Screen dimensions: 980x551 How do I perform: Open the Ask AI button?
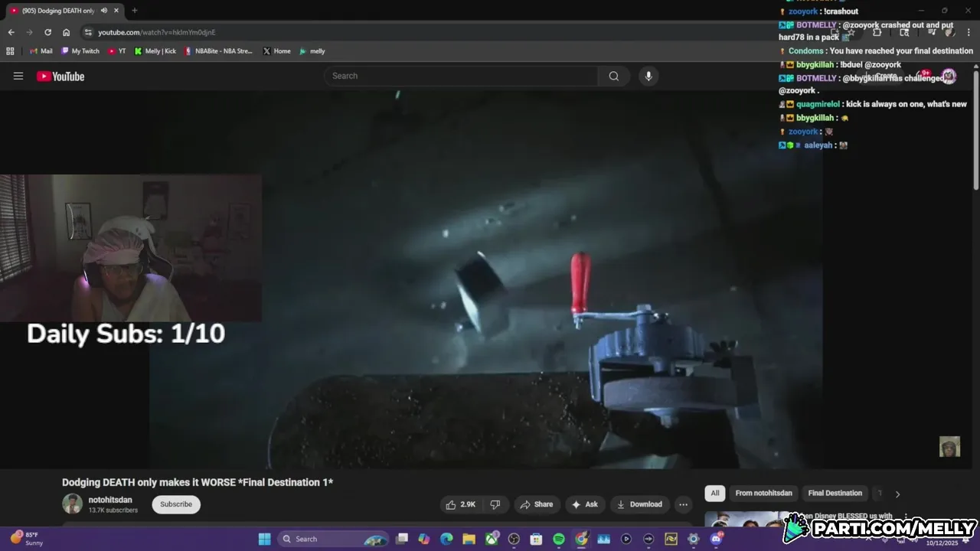click(585, 504)
